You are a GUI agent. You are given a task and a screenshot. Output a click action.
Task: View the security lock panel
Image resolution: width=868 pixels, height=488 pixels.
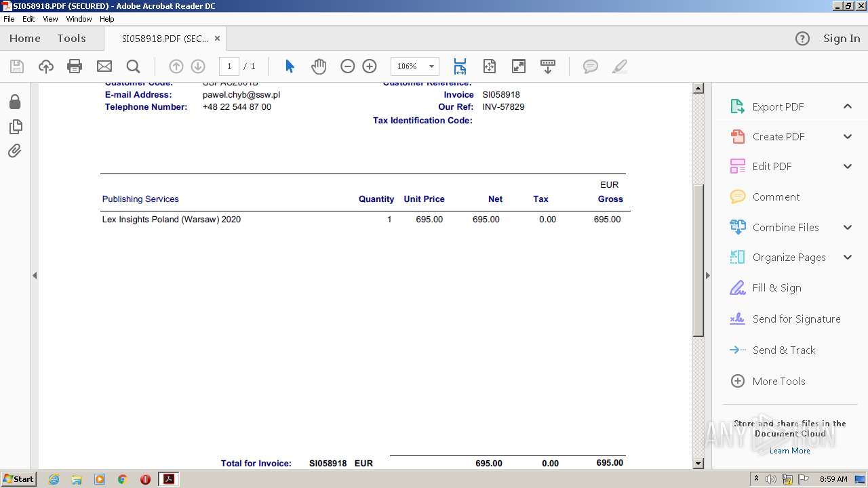15,102
